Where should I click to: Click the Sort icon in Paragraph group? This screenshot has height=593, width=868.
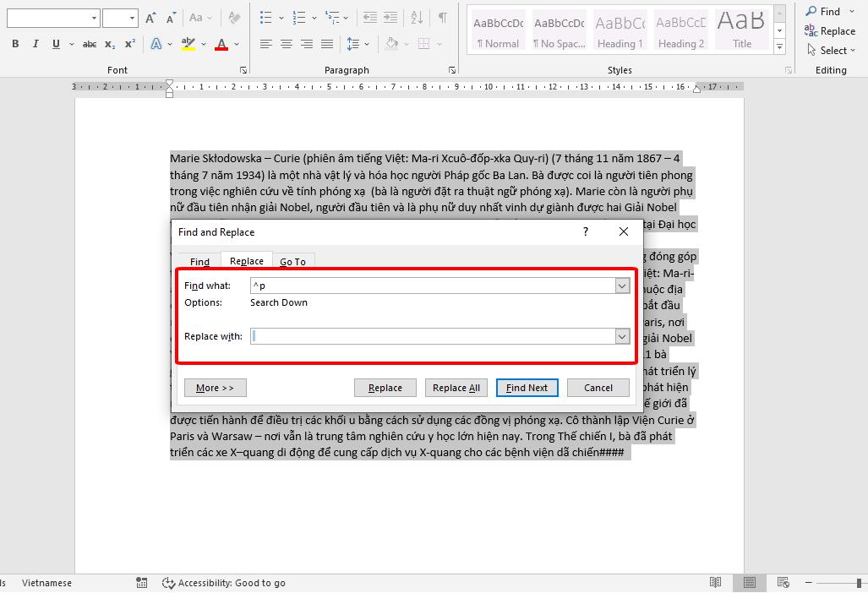click(415, 18)
